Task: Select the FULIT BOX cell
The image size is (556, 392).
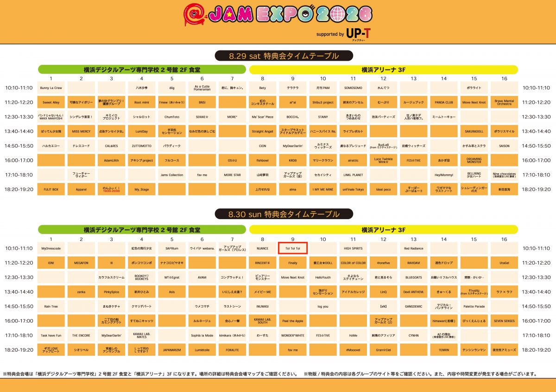Action: [51, 190]
